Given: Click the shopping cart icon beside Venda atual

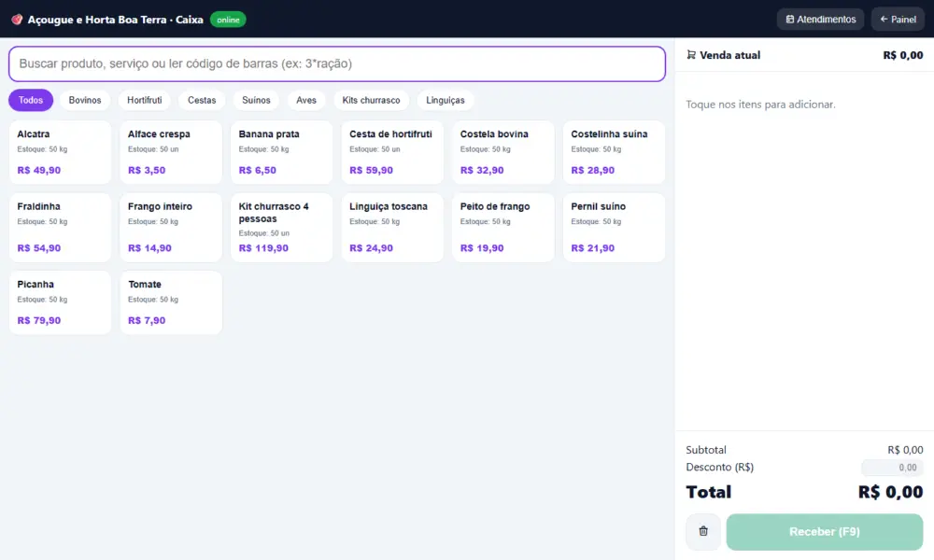Looking at the screenshot, I should coord(691,55).
